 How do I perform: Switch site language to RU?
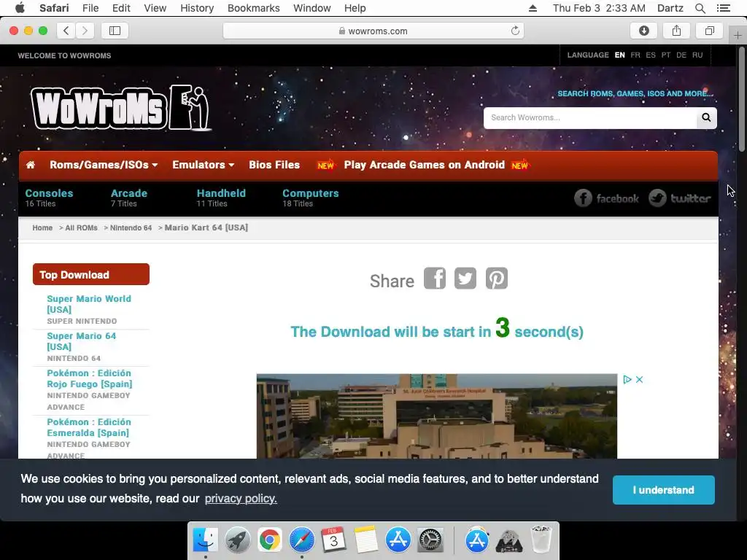pyautogui.click(x=697, y=55)
